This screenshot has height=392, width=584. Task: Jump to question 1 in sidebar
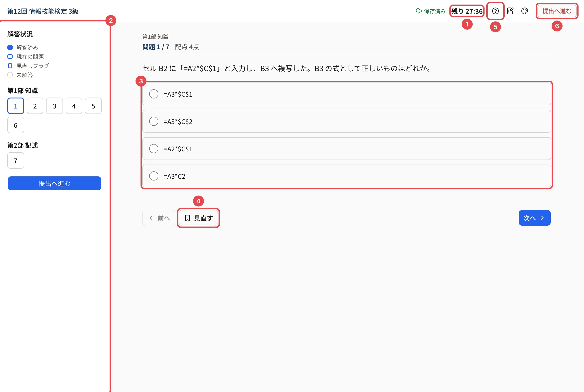pos(16,106)
